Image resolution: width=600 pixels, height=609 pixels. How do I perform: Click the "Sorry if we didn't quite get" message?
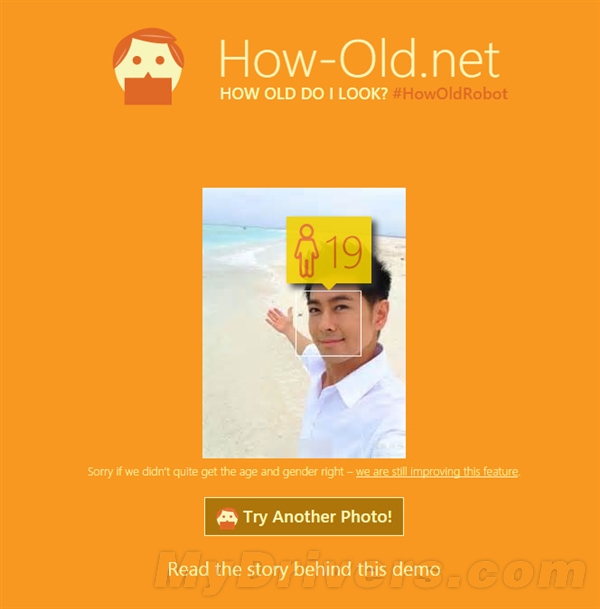(x=216, y=472)
